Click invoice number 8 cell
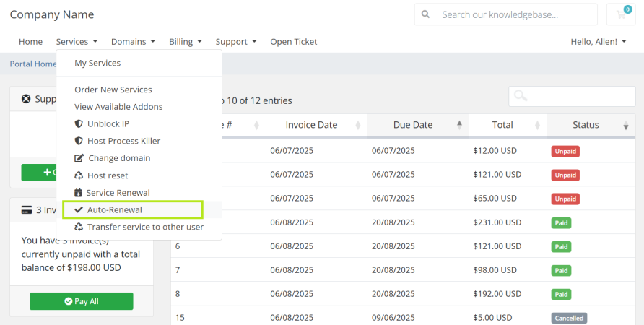The height and width of the screenshot is (325, 644). point(178,294)
